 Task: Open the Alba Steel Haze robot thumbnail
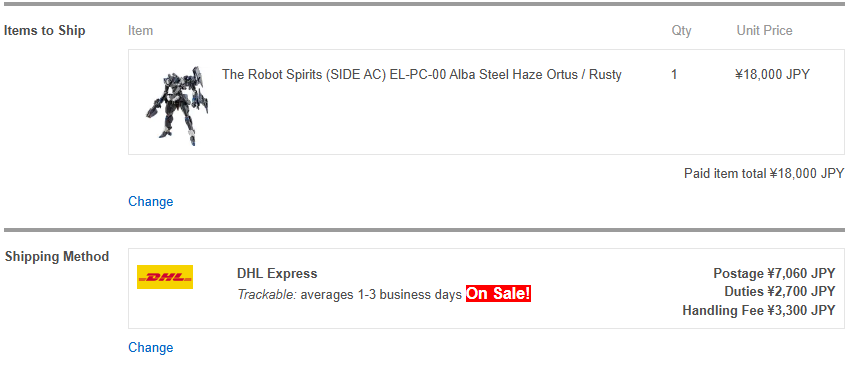177,105
